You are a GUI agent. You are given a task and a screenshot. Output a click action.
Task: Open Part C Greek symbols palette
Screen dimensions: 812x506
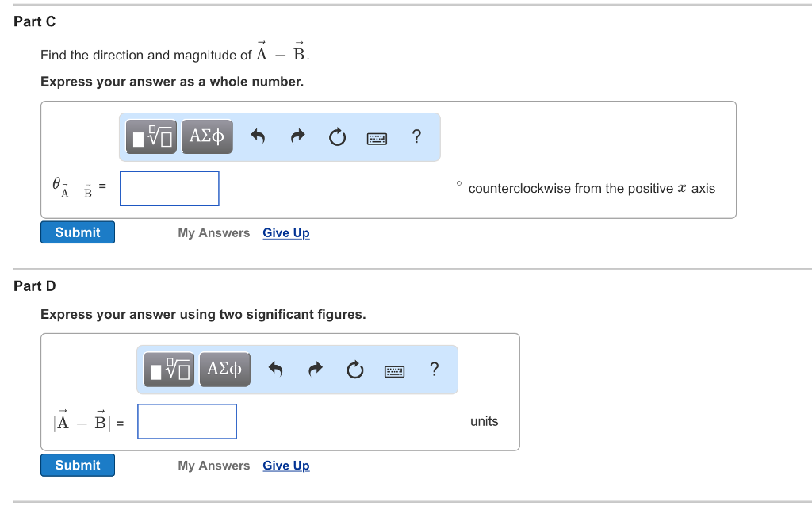point(207,137)
